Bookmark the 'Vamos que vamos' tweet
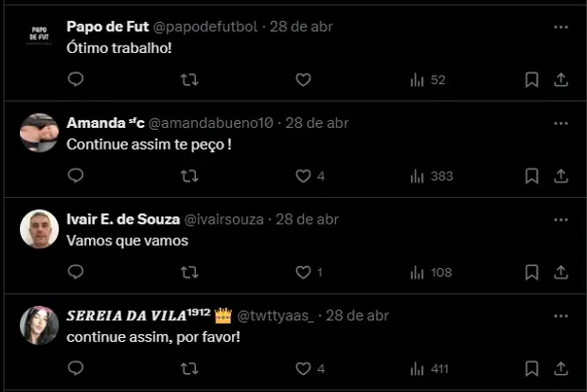Image resolution: width=587 pixels, height=392 pixels. 531,272
